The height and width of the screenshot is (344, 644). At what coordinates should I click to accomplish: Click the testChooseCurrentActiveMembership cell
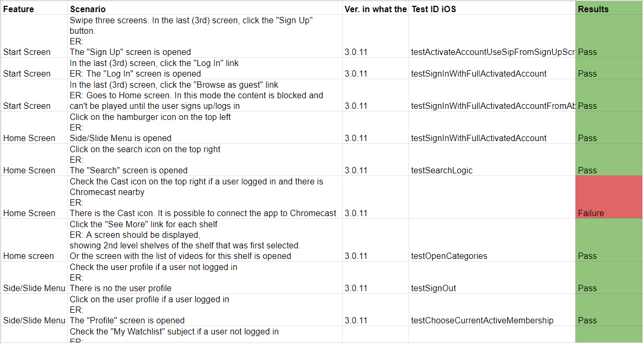point(492,310)
